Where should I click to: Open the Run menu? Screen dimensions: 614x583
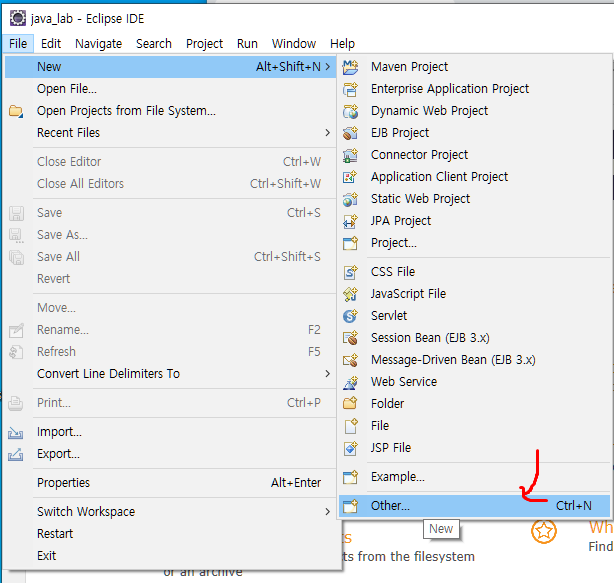click(x=247, y=43)
